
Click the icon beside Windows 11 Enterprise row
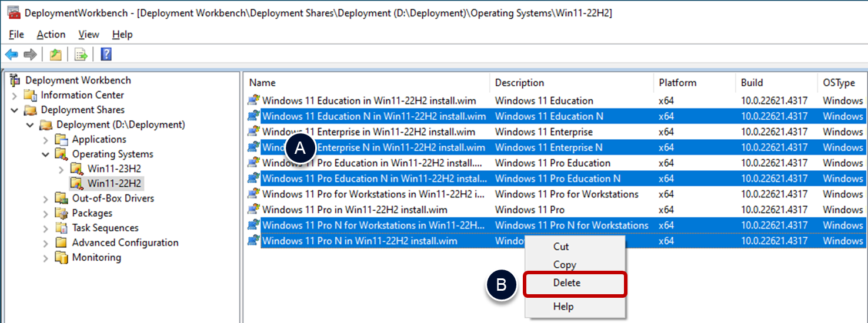(x=254, y=132)
